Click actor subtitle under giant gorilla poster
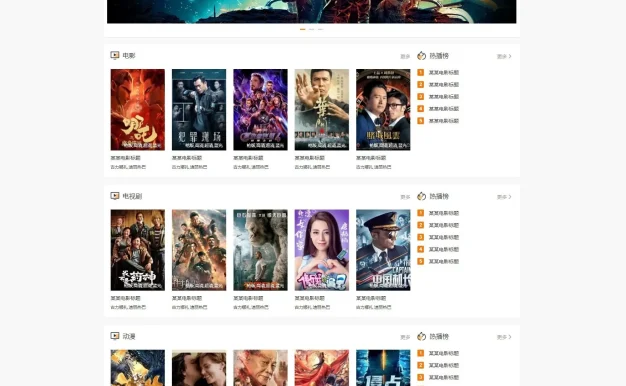 tap(251, 307)
